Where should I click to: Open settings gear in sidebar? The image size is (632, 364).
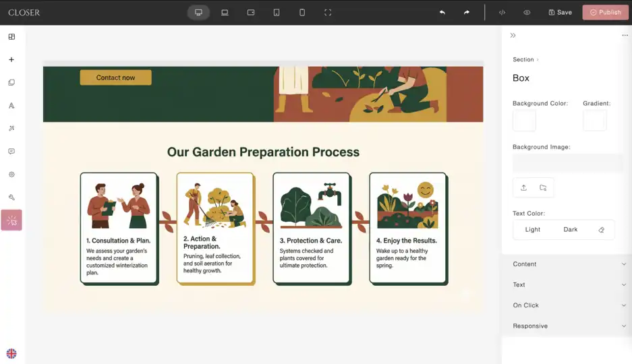coord(11,175)
